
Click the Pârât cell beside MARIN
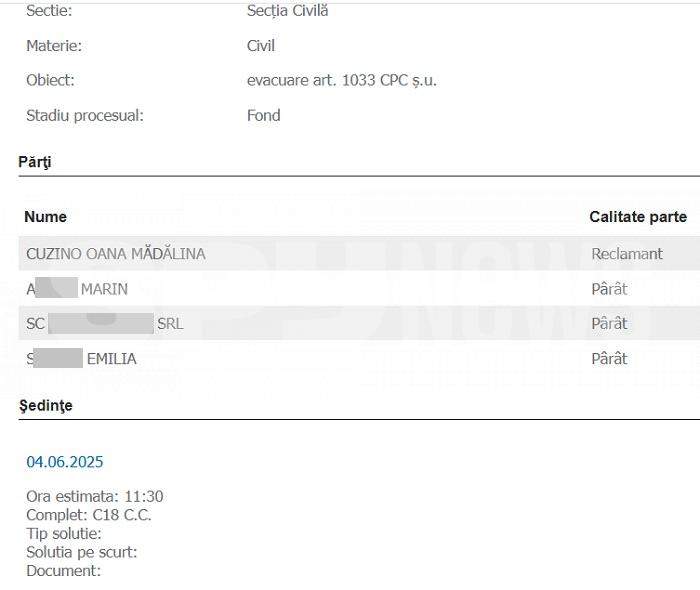(x=609, y=289)
